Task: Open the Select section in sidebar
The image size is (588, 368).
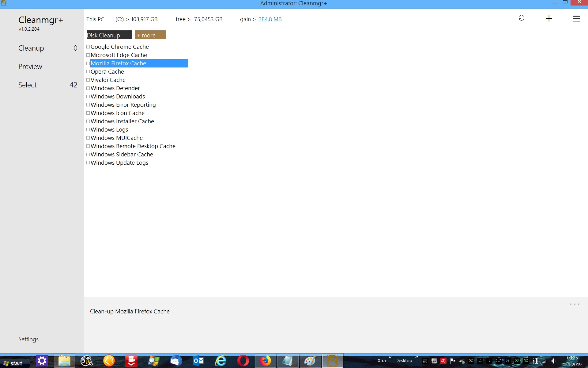Action: coord(27,85)
